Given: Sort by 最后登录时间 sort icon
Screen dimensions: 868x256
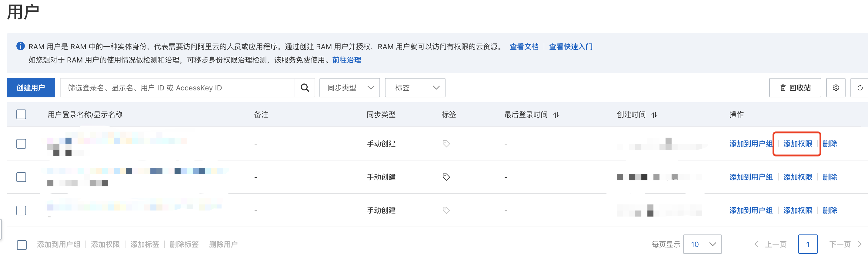Looking at the screenshot, I should 556,115.
